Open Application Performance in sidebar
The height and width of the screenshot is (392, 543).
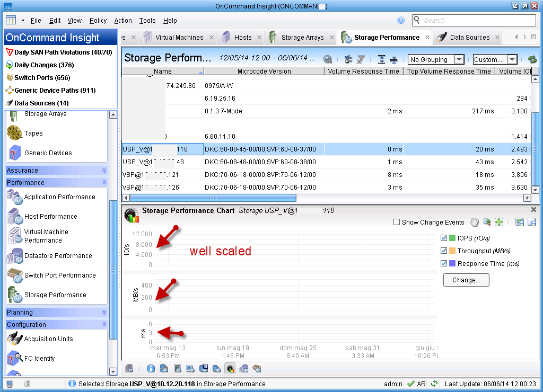click(x=59, y=197)
